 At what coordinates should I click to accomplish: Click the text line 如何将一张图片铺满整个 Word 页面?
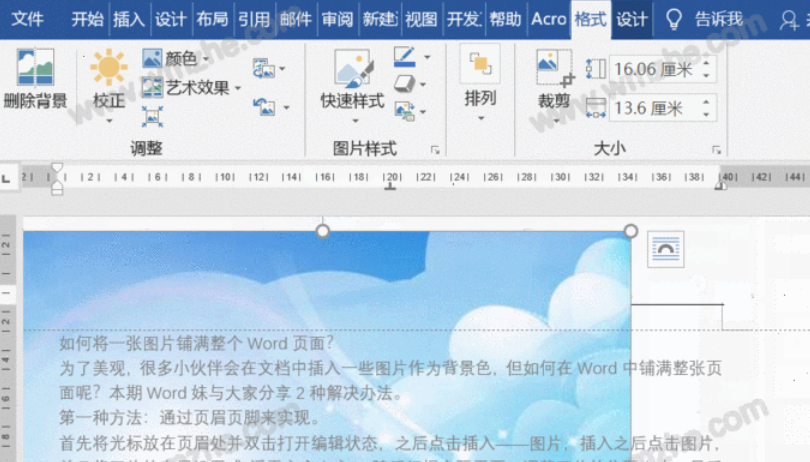[x=197, y=343]
